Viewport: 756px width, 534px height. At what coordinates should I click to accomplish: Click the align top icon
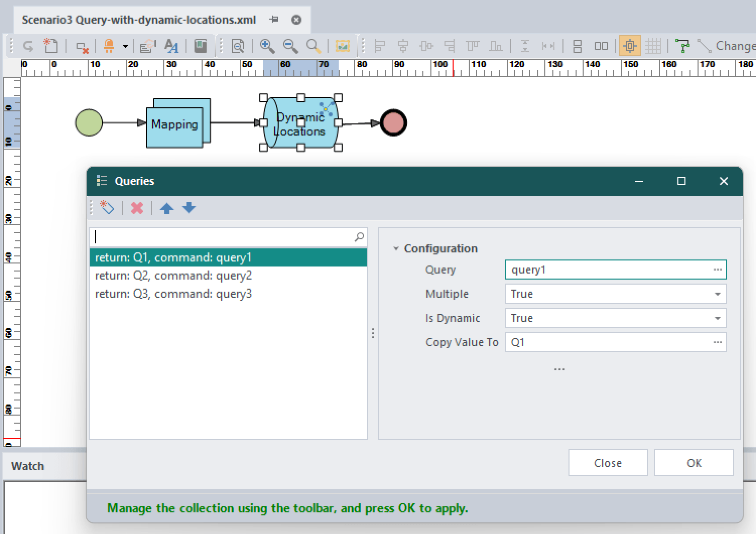473,46
